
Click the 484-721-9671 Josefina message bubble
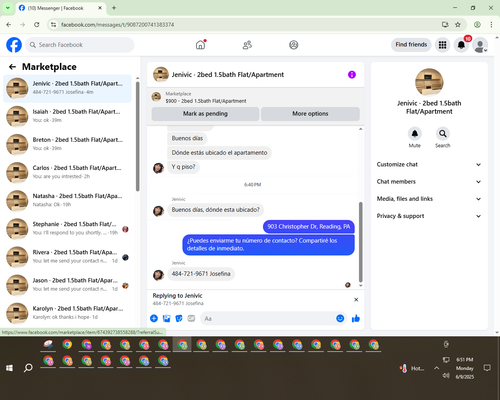[201, 274]
